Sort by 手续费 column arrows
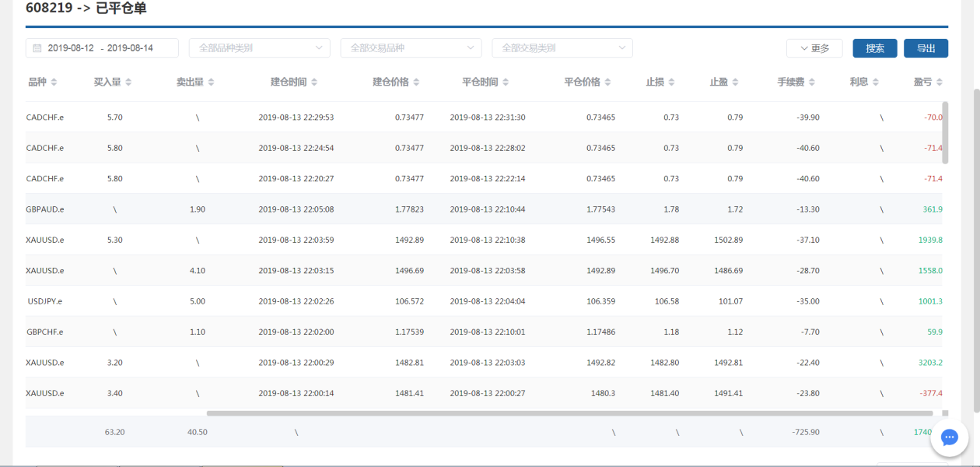980x467 pixels. click(x=811, y=83)
